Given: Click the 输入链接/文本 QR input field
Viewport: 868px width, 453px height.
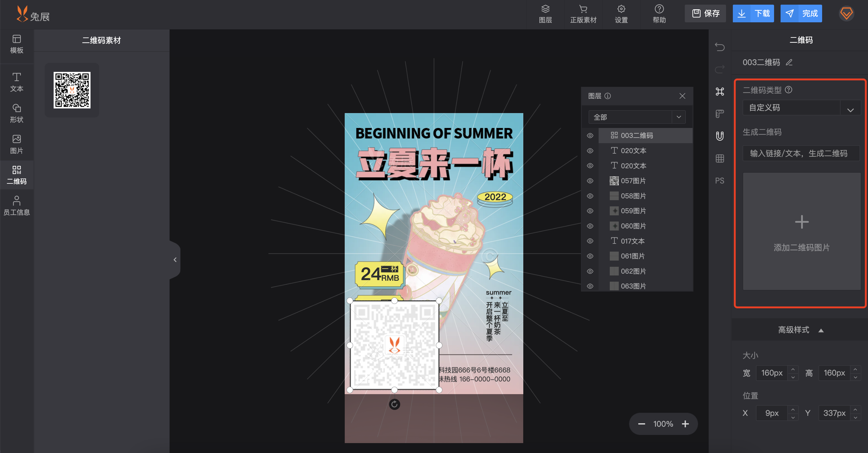Looking at the screenshot, I should tap(801, 154).
